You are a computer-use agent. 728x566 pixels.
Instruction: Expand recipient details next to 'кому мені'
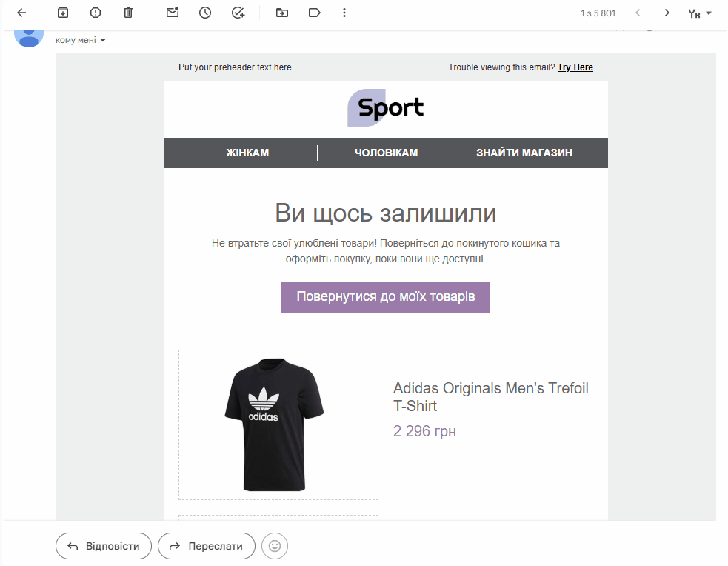pos(103,41)
